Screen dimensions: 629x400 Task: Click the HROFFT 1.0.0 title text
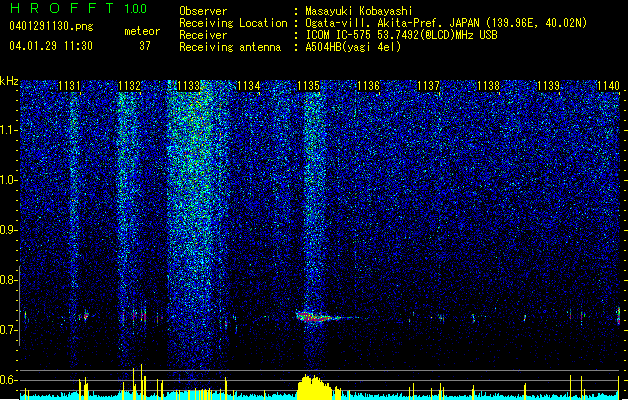click(78, 8)
